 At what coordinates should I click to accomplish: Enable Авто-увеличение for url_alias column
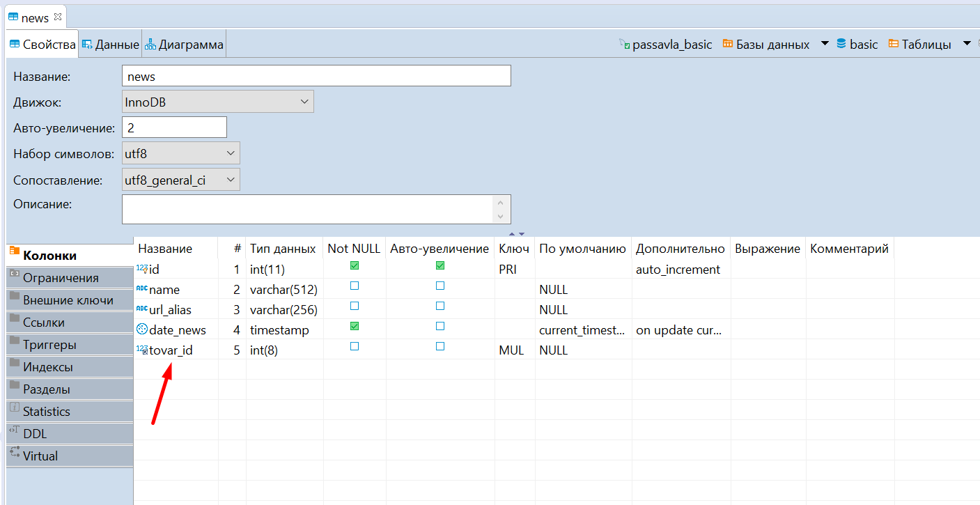pos(440,306)
